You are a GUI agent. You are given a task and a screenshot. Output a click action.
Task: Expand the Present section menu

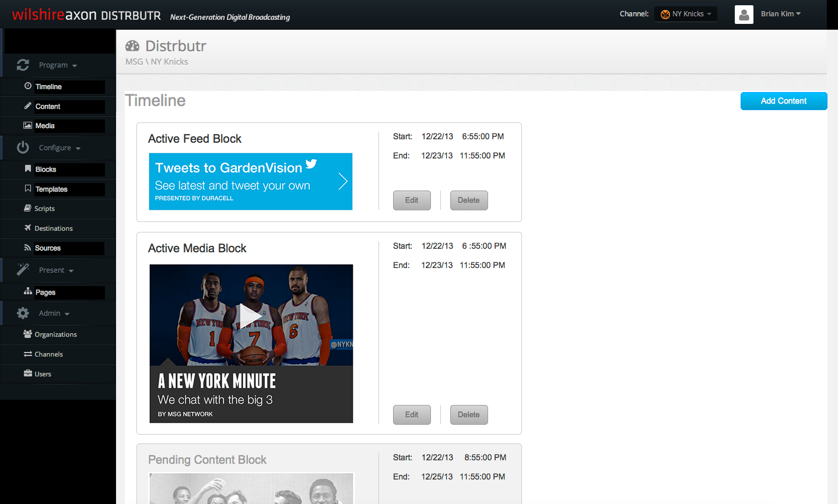click(56, 270)
